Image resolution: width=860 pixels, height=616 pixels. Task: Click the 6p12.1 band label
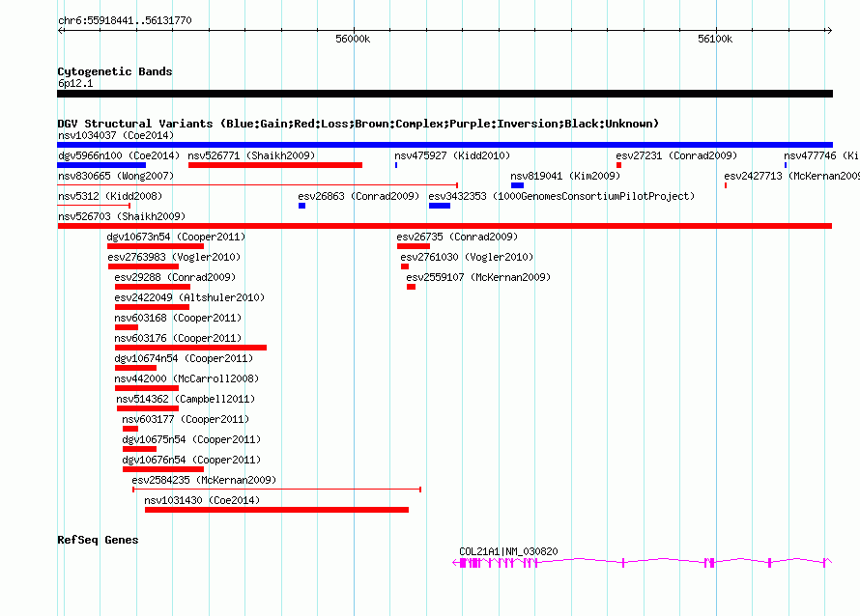[x=75, y=83]
